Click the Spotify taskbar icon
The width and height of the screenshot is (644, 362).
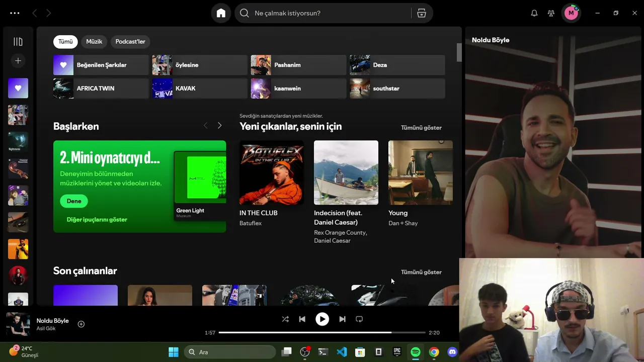(x=416, y=352)
